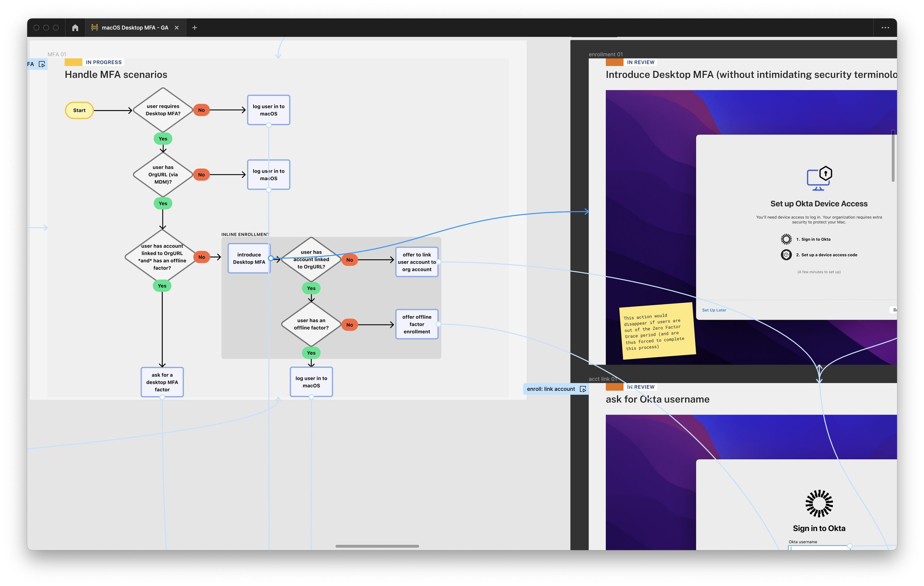Click the 'MFA 01' frame label

[x=57, y=54]
